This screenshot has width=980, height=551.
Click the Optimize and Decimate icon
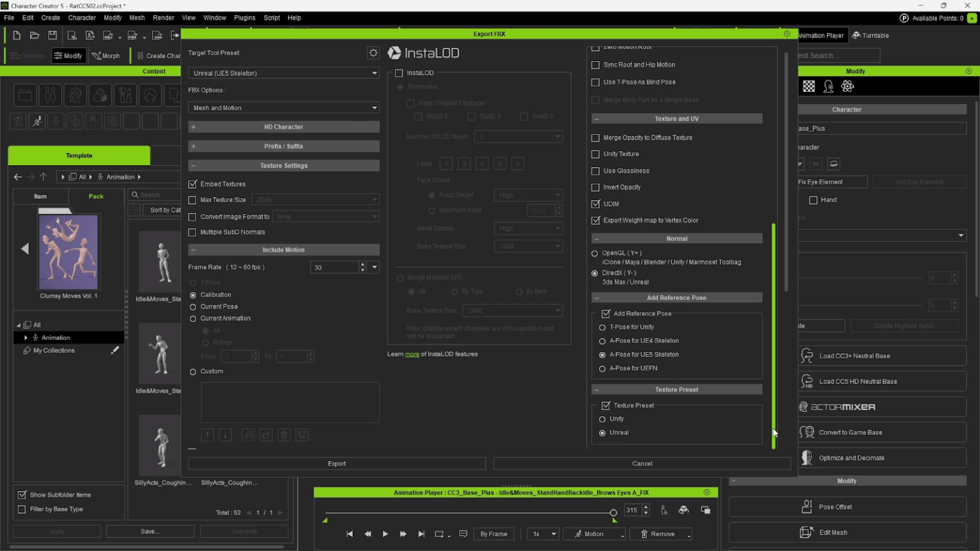(x=807, y=457)
